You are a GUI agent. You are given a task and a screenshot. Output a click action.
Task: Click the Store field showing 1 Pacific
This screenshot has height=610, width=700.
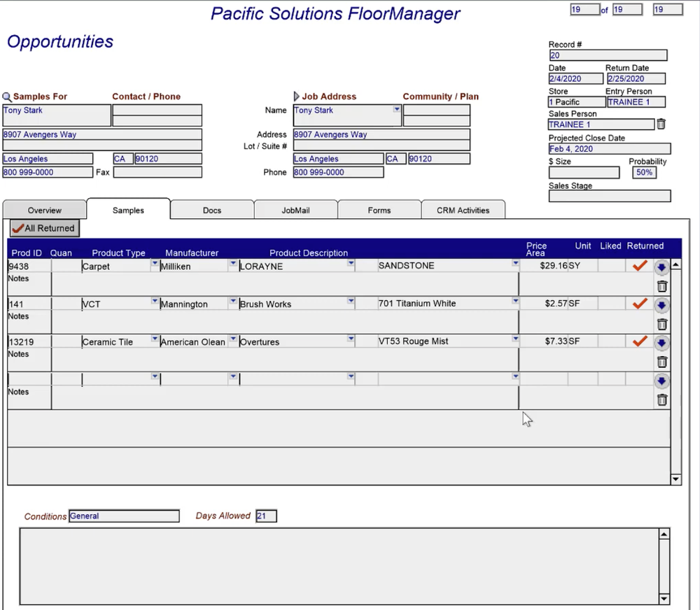click(x=577, y=101)
